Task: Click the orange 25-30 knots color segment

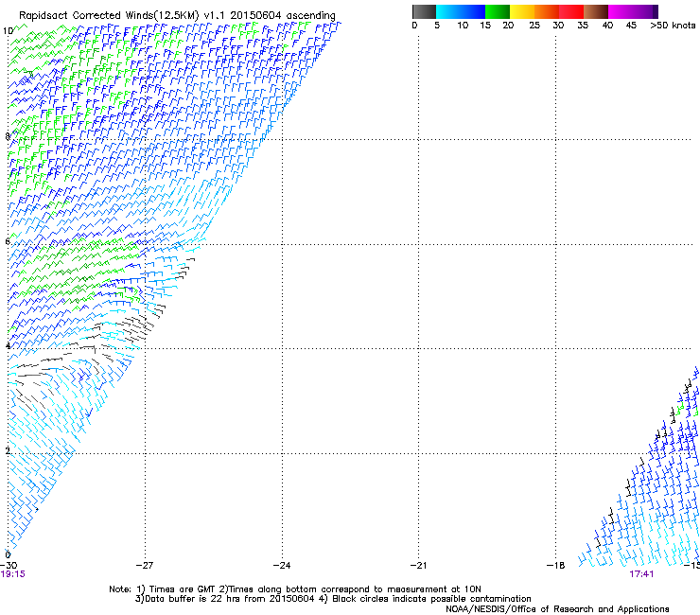Action: [547, 11]
